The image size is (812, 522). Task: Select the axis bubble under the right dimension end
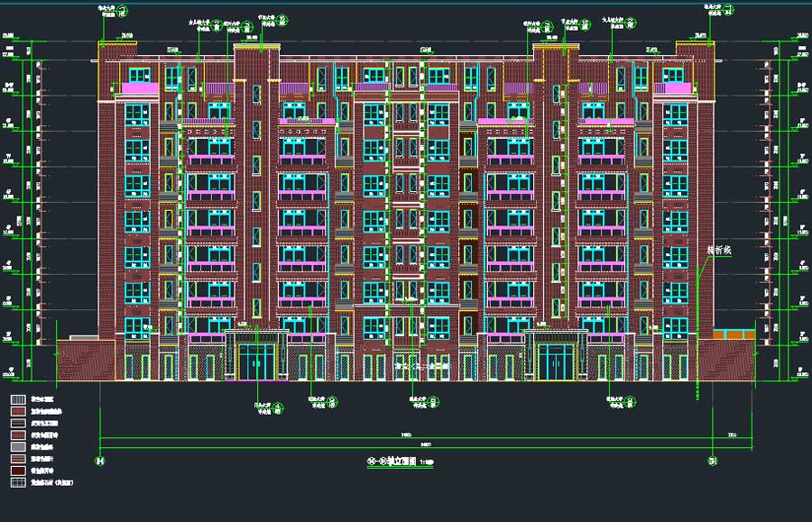coord(713,461)
